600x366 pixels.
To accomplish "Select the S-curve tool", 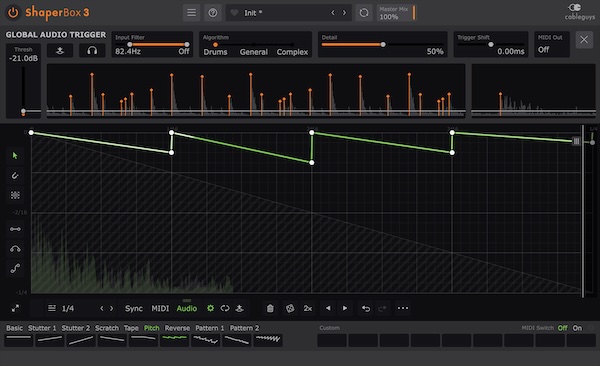I will point(15,268).
